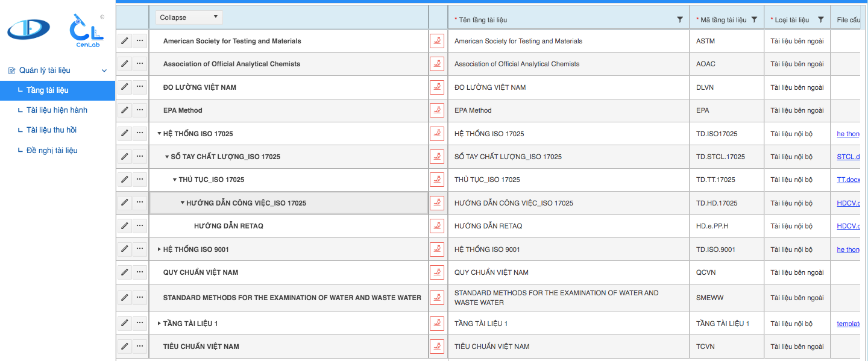Edit the SỔ TAY CHẤT LƯỢNG_ISO 17025 row
868x361 pixels.
[x=125, y=157]
